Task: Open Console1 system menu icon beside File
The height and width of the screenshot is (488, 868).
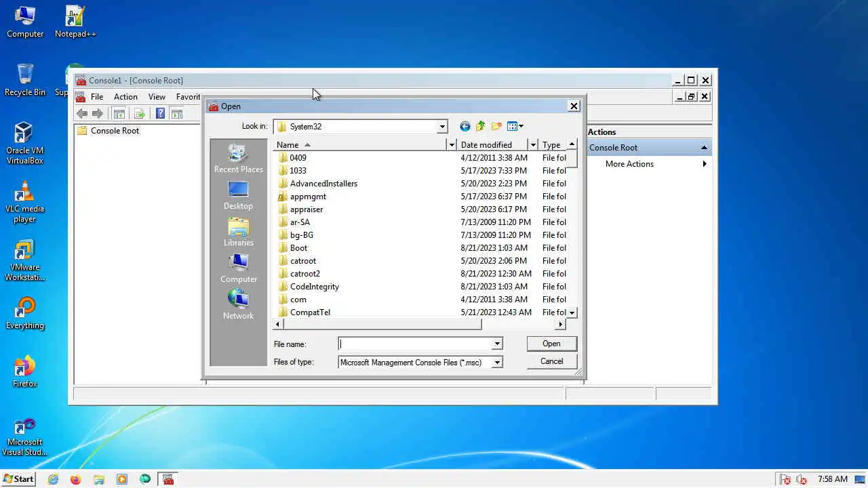Action: (x=81, y=97)
